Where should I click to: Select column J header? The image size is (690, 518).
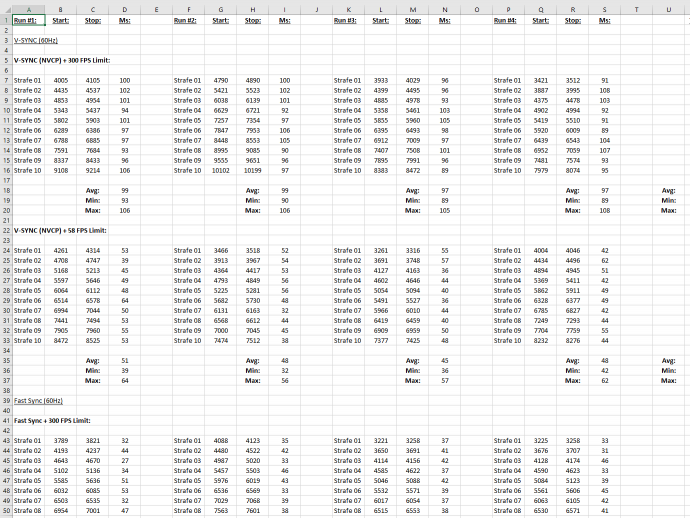[316, 9]
